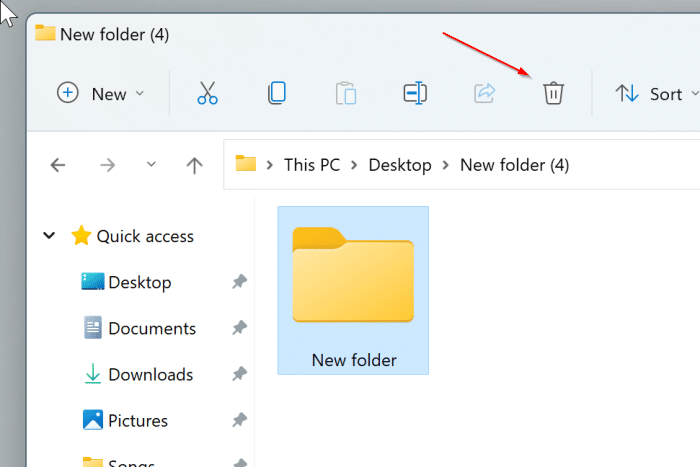Image resolution: width=700 pixels, height=467 pixels.
Task: Click the folder icon in address bar
Action: [x=246, y=163]
